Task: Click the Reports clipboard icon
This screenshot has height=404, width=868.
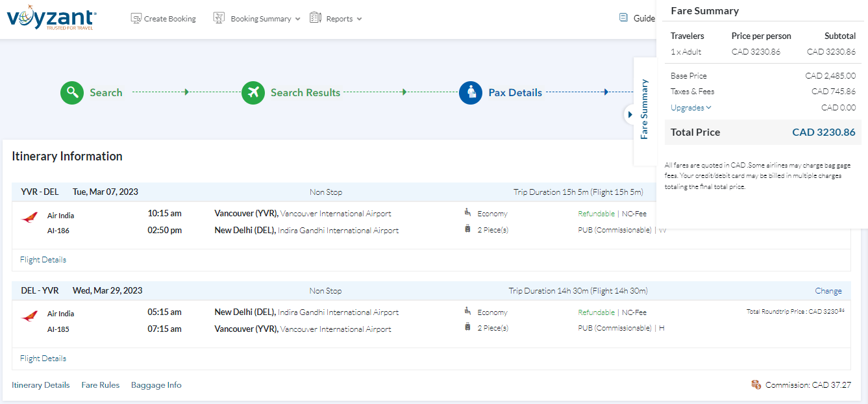Action: click(316, 18)
